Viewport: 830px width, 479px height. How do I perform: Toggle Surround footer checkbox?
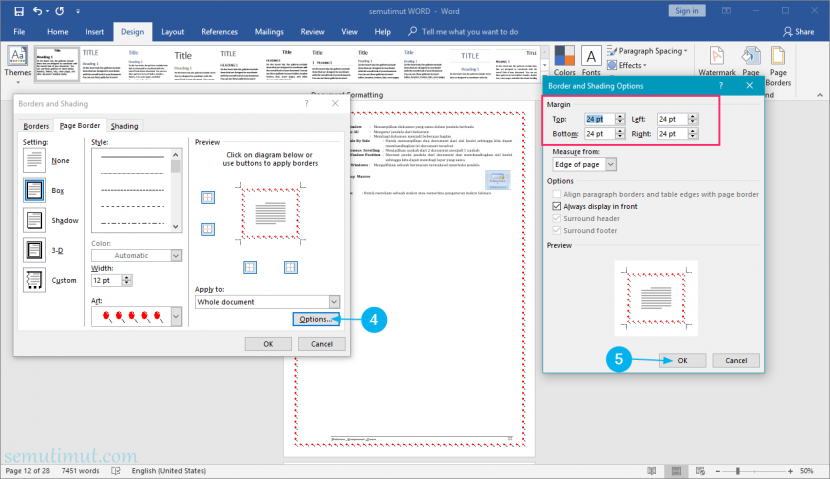coord(556,231)
